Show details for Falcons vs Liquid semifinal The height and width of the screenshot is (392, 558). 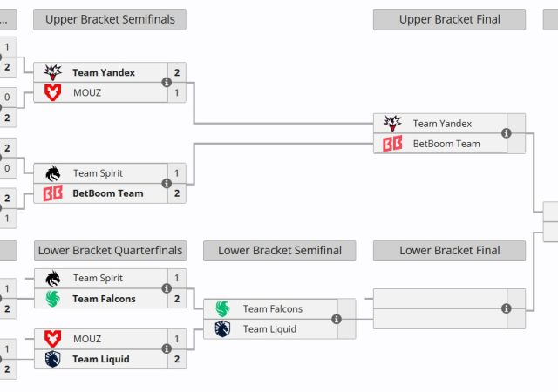[x=337, y=319]
